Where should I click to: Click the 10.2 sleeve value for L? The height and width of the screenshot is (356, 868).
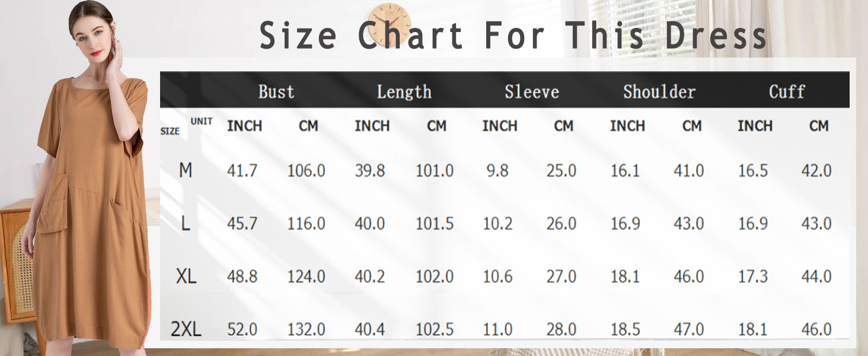(499, 224)
